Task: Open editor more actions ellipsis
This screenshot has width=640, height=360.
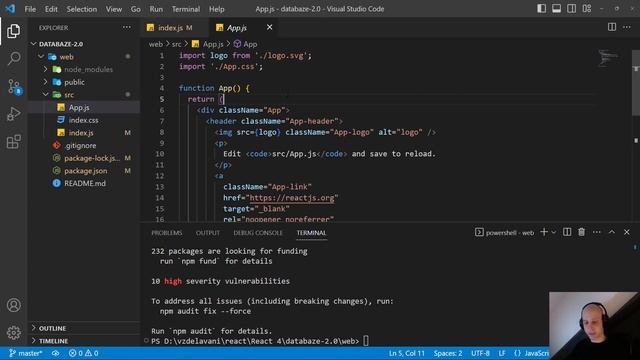Action: click(x=627, y=27)
